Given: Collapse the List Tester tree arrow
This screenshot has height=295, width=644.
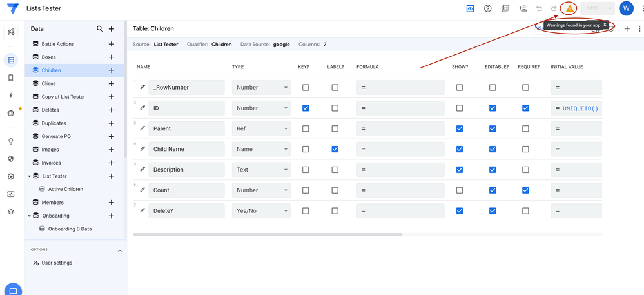Looking at the screenshot, I should (30, 176).
